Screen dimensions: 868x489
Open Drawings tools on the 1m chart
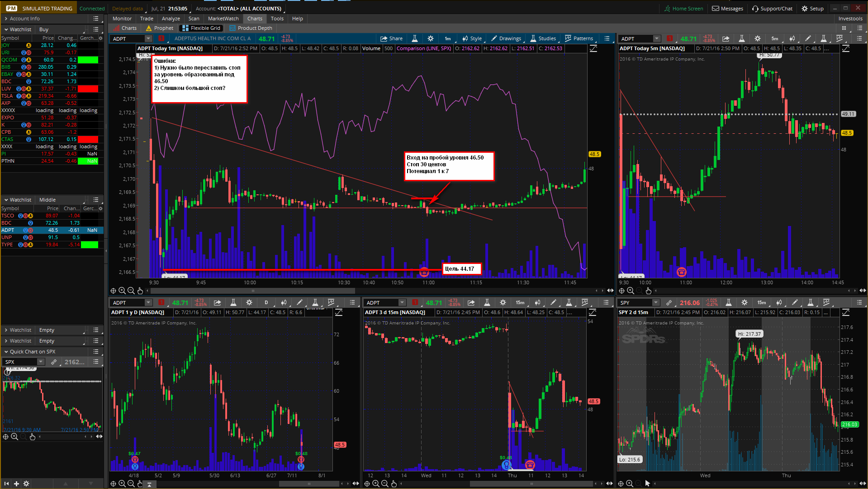[506, 38]
